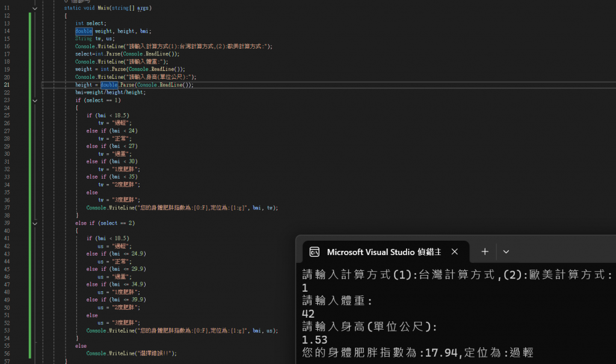The image size is (616, 364).
Task: Click tw = "1度肥胖" assignment line
Action: point(119,170)
